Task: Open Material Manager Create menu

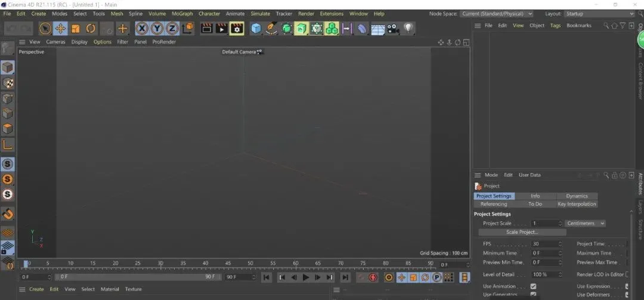Action: [x=36, y=289]
